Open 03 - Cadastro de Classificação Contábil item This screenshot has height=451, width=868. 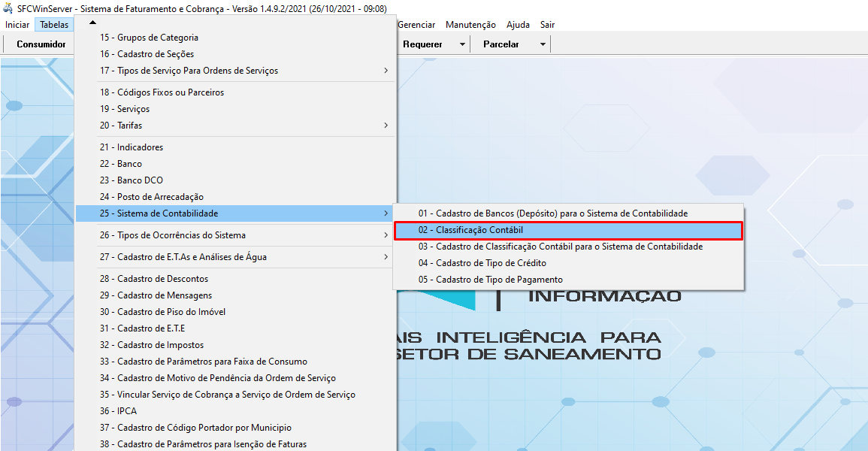[x=560, y=247]
